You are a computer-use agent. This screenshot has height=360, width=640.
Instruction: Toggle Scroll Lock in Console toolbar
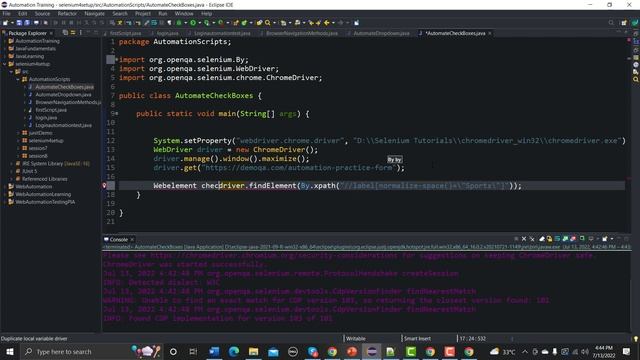click(x=549, y=239)
